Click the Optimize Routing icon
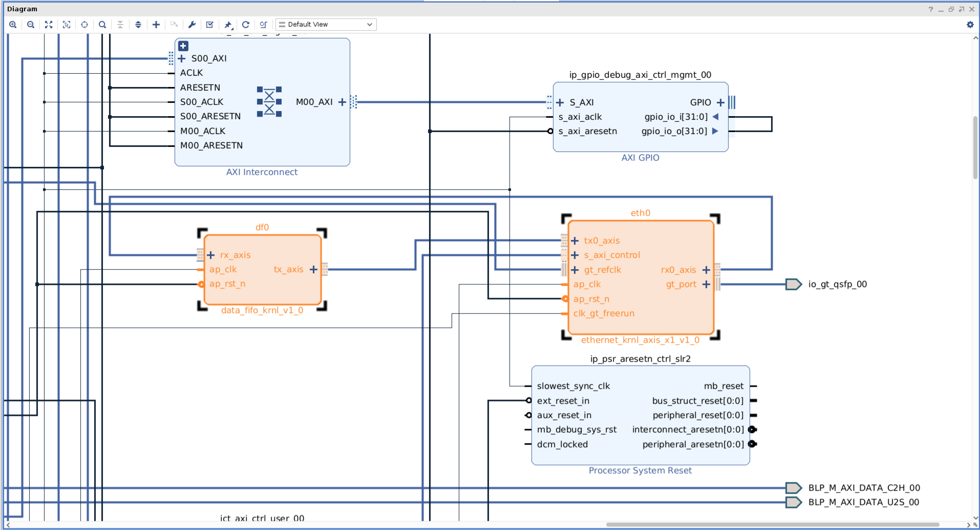This screenshot has width=980, height=530. click(x=264, y=25)
